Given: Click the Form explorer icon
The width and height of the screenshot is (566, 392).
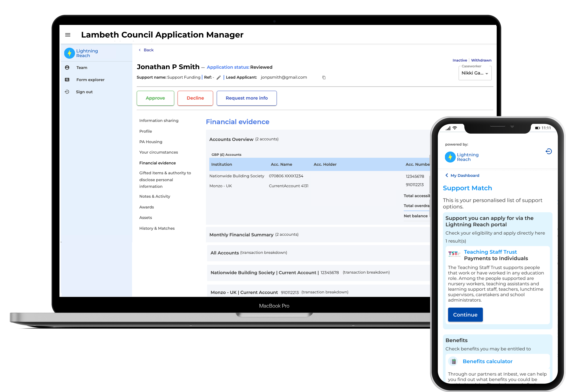Looking at the screenshot, I should point(67,80).
